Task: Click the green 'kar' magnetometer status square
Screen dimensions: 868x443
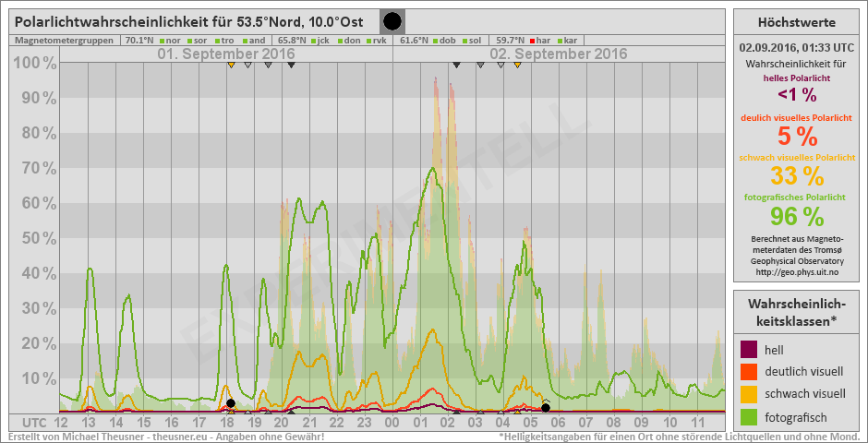Action: pyautogui.click(x=560, y=41)
